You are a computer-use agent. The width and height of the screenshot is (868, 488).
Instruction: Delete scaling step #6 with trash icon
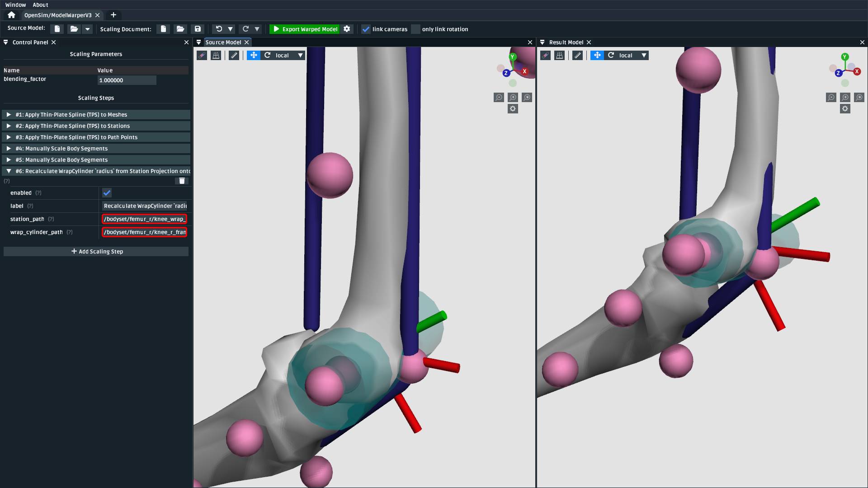(182, 181)
